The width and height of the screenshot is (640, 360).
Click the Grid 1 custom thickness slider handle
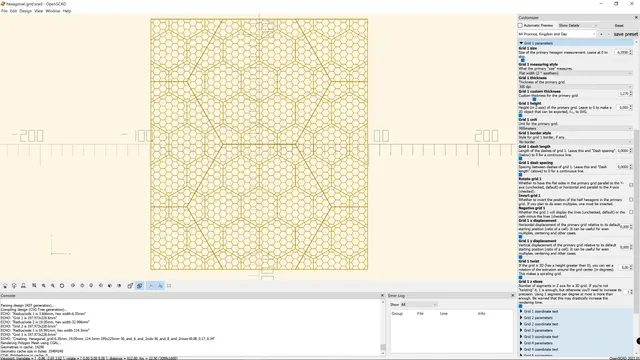coord(534,99)
